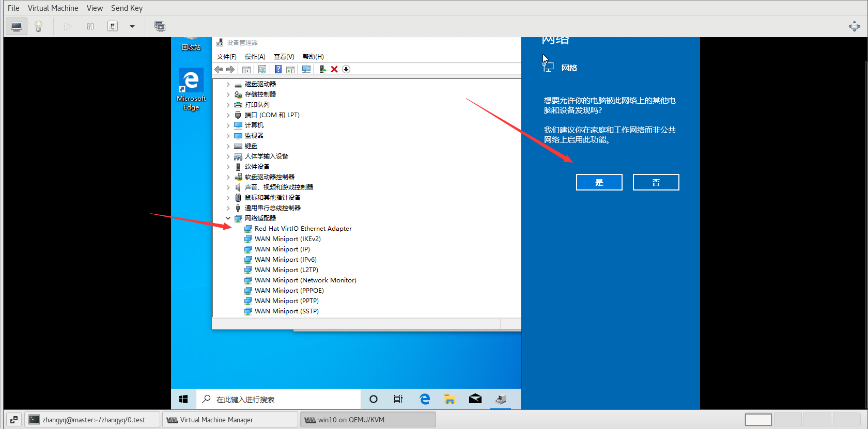The width and height of the screenshot is (868, 429).
Task: Click the properties toolbar icon
Action: pos(262,69)
